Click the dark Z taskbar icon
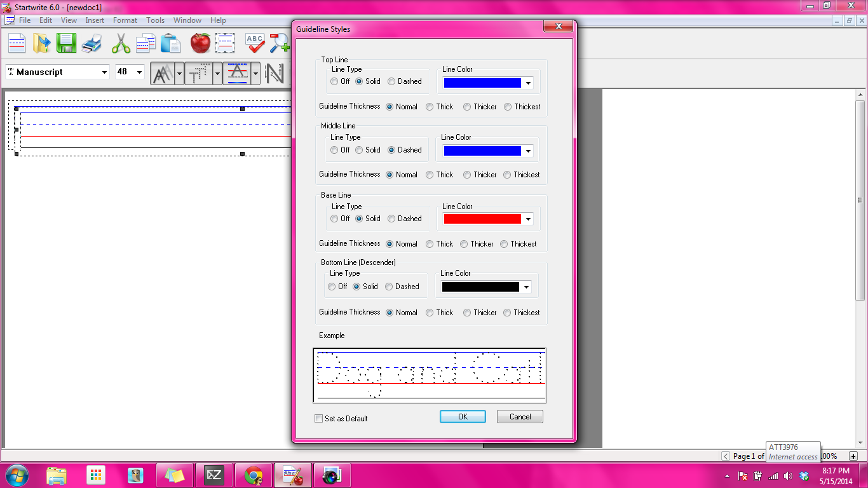Screen dimensions: 868x488 pyautogui.click(x=214, y=475)
